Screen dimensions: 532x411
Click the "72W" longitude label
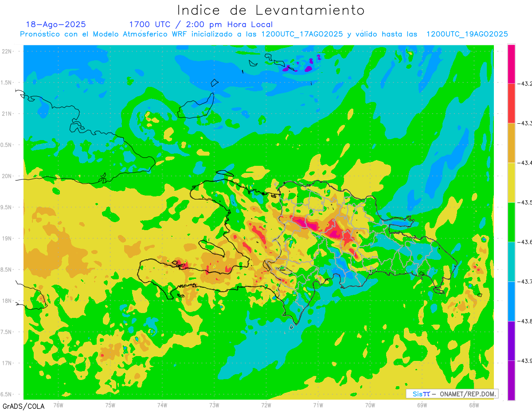pos(266,405)
